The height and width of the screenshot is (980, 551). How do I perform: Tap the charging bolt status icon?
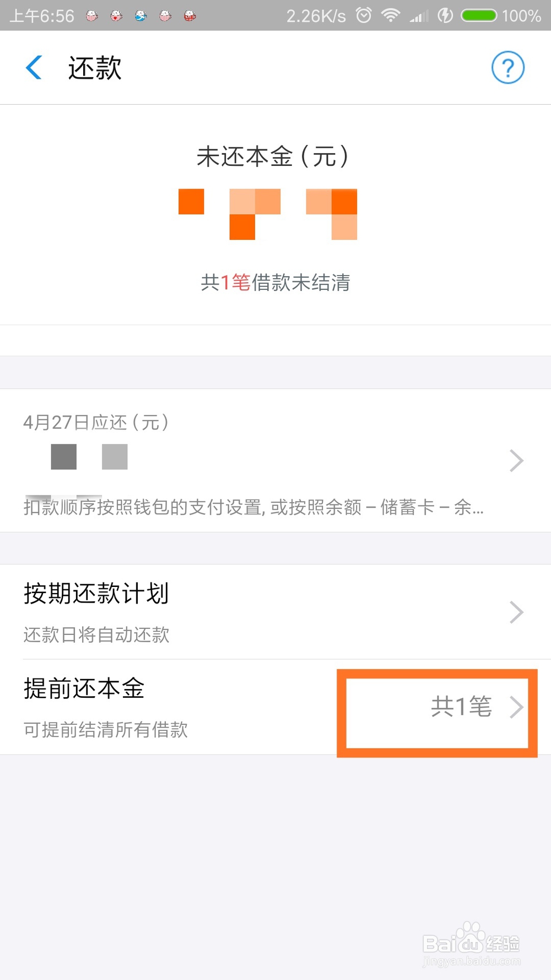[x=445, y=15]
